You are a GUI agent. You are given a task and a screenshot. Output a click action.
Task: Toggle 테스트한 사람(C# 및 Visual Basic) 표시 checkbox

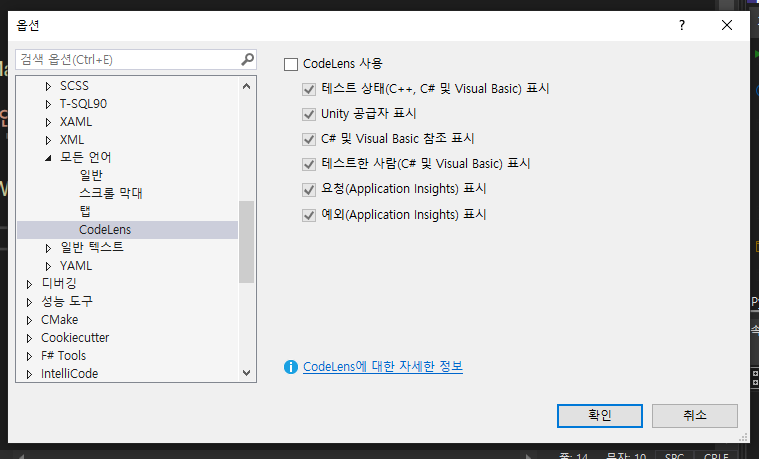point(309,165)
